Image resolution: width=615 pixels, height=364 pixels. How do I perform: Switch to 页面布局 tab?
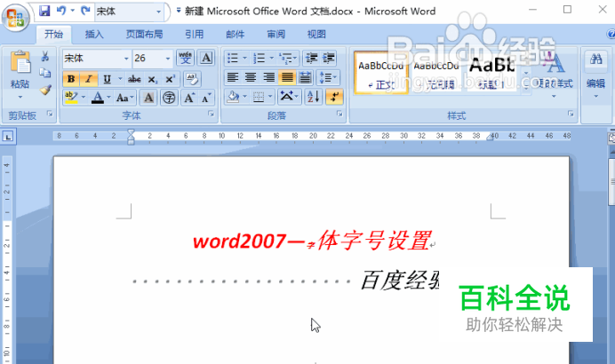coord(144,35)
